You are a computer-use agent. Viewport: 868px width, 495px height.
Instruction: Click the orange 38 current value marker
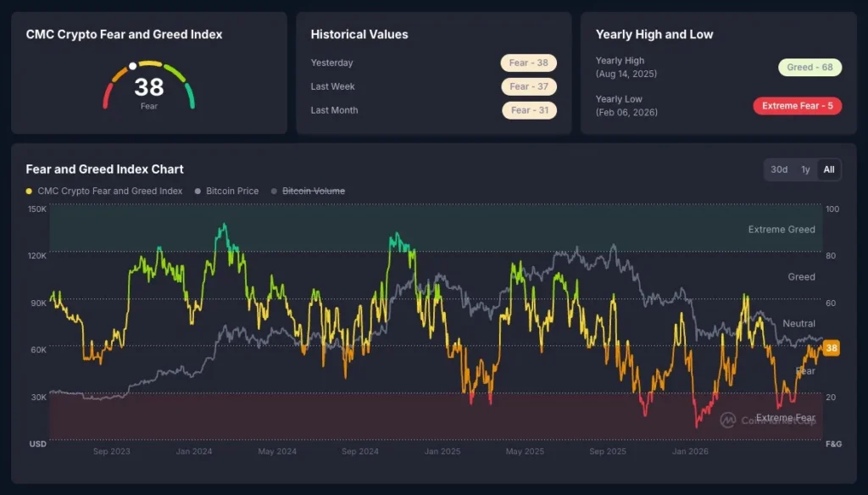(831, 348)
